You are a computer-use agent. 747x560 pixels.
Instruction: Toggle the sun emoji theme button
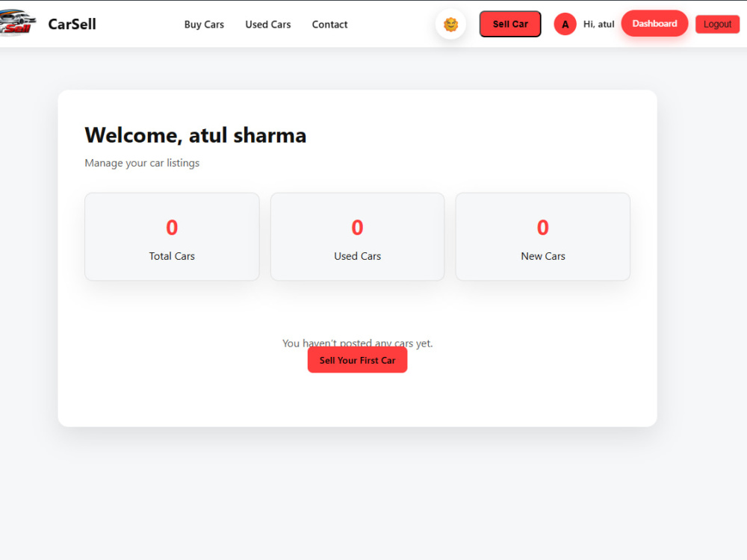coord(450,25)
